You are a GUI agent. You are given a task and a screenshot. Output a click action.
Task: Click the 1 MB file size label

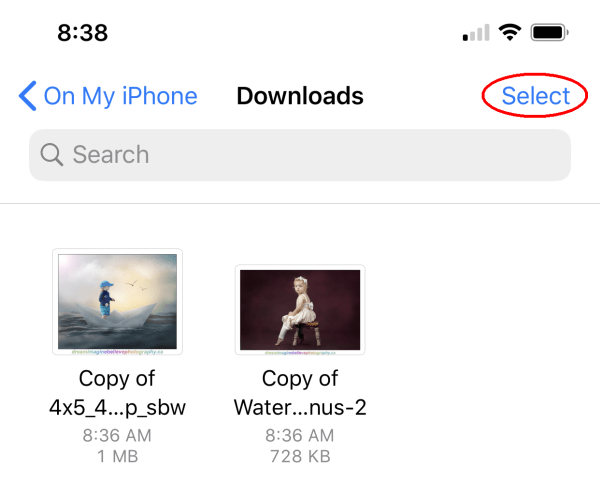pos(118,457)
